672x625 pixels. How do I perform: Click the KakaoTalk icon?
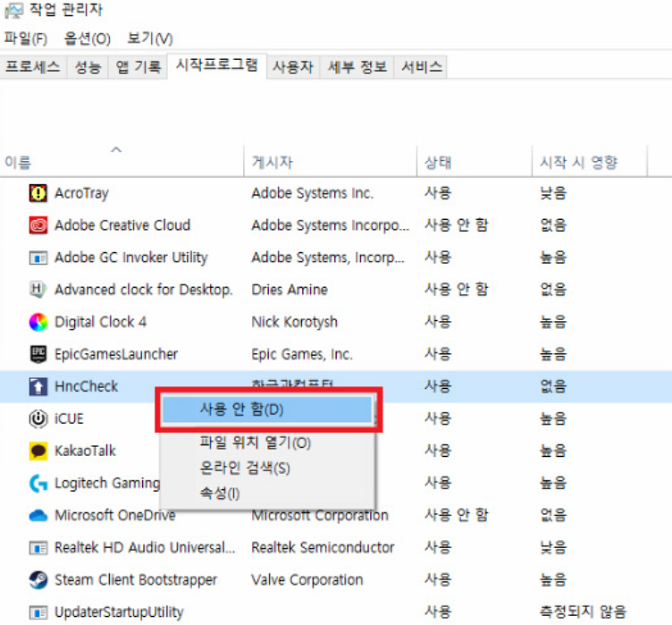pyautogui.click(x=38, y=451)
